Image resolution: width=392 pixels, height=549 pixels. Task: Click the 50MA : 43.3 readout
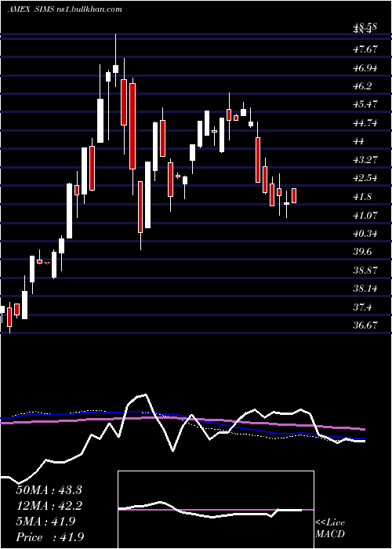click(x=49, y=490)
